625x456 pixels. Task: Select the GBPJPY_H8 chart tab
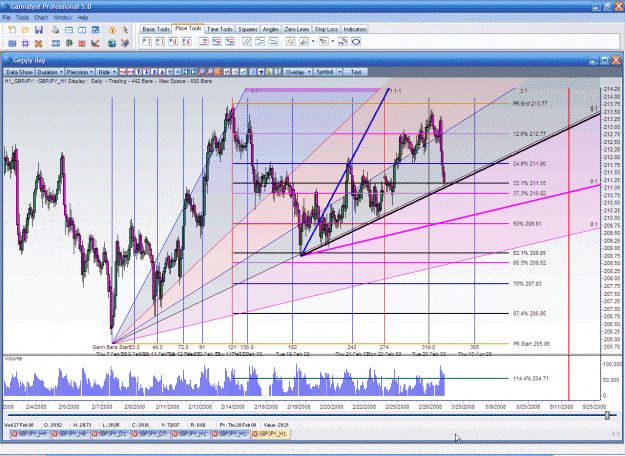[71, 434]
